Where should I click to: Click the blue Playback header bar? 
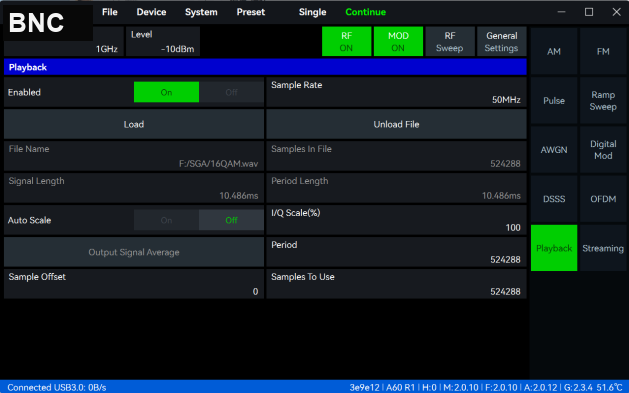coord(265,67)
